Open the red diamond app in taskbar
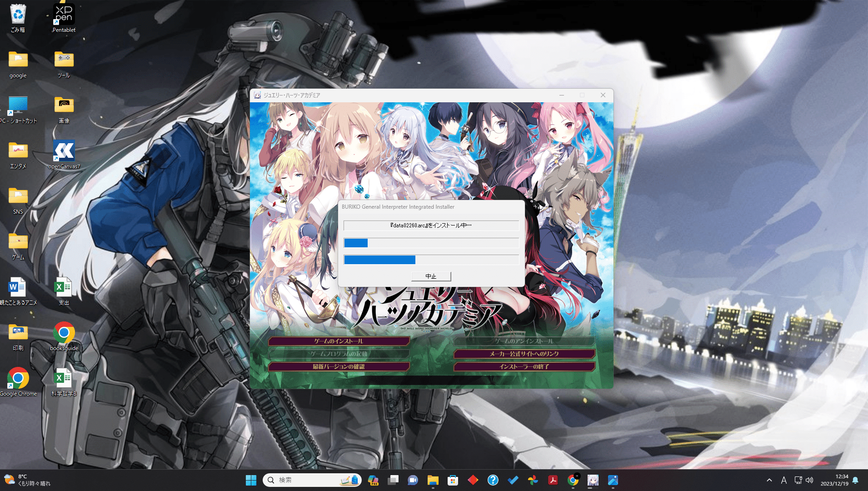Screen dimensions: 868x491 tap(473, 480)
